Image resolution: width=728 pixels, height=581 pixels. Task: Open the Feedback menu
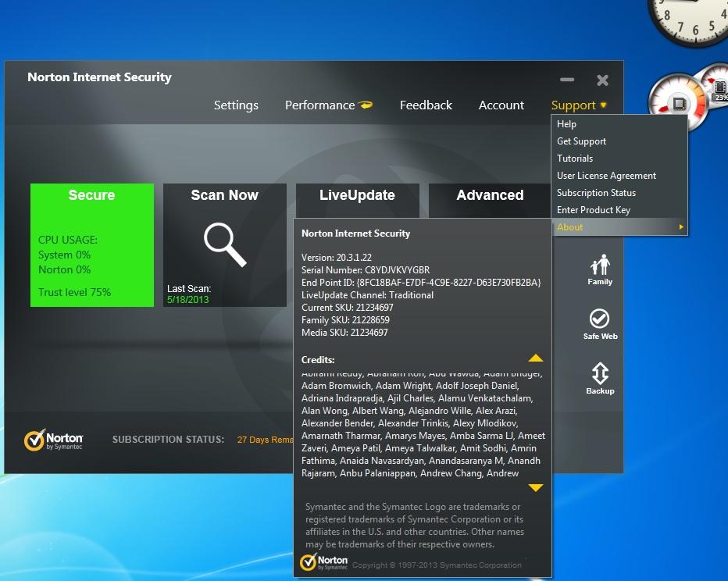point(426,105)
